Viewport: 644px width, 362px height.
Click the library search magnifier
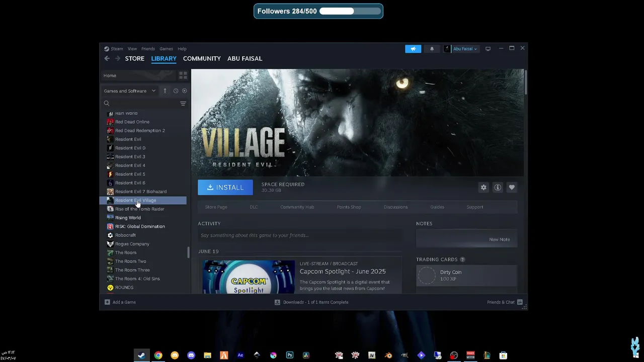point(107,104)
